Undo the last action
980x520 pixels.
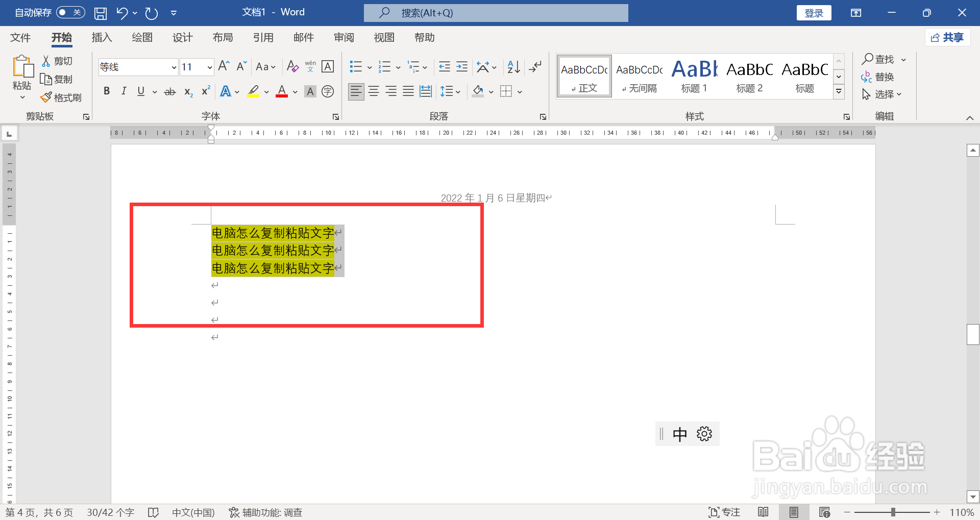click(122, 13)
